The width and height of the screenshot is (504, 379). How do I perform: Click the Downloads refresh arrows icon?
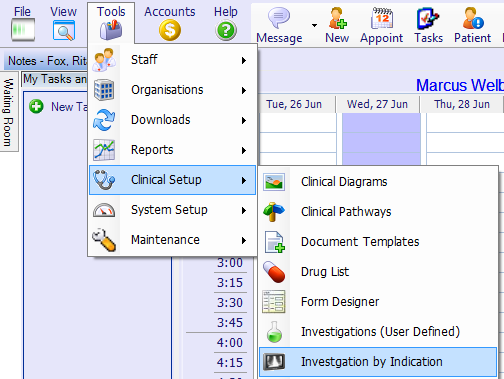click(104, 120)
